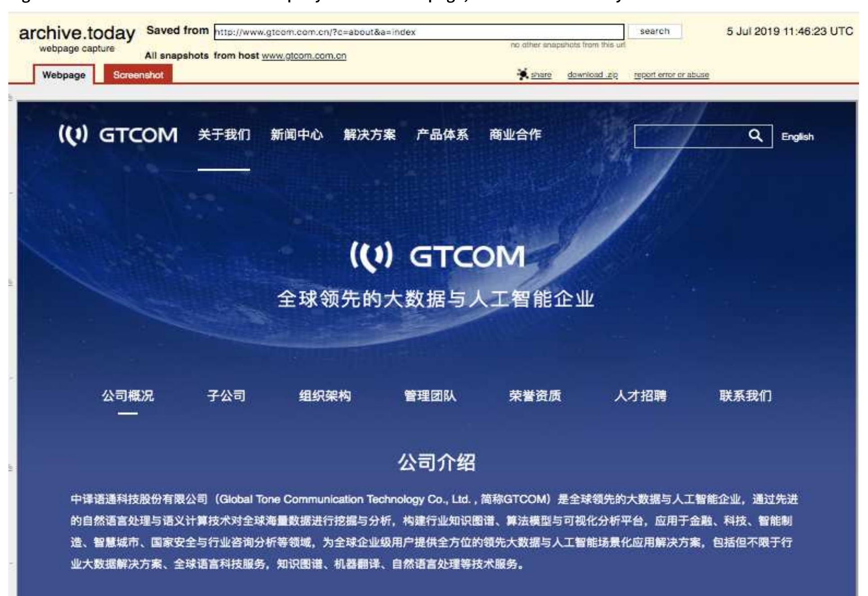Click the archive.today site logo
868x596 pixels.
[x=77, y=33]
